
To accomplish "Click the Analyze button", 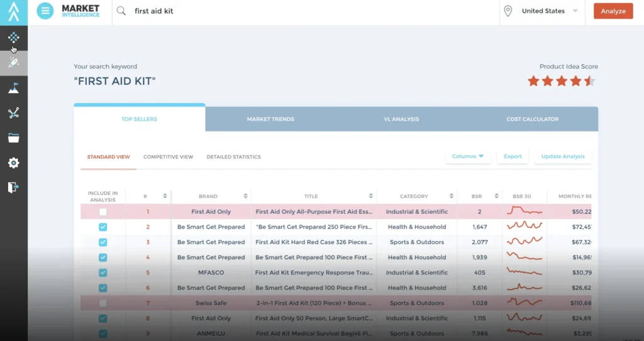I will [613, 11].
